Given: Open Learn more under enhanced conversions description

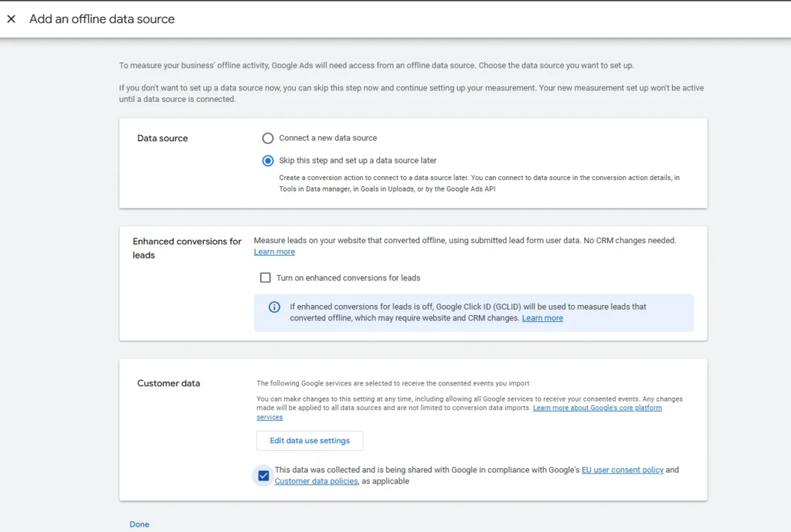Looking at the screenshot, I should [x=274, y=252].
